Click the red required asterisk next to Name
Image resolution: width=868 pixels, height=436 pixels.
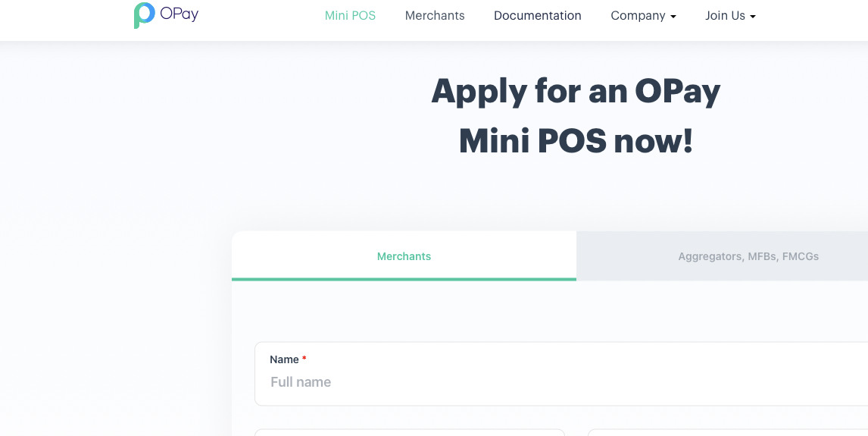tap(304, 359)
